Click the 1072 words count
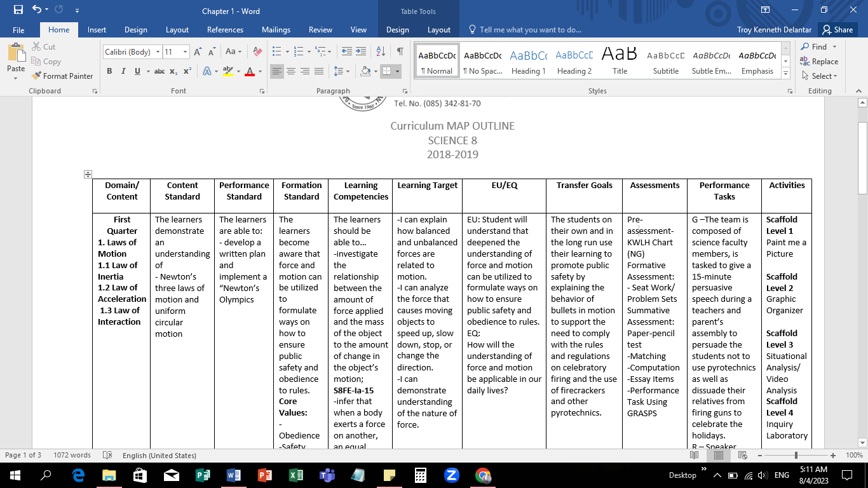 [72, 455]
